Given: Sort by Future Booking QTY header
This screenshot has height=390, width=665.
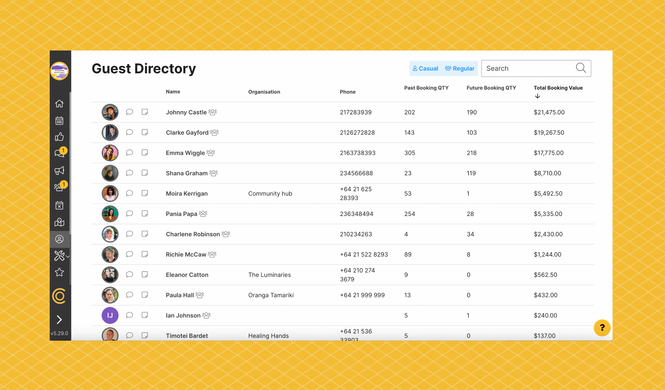Looking at the screenshot, I should pos(492,88).
